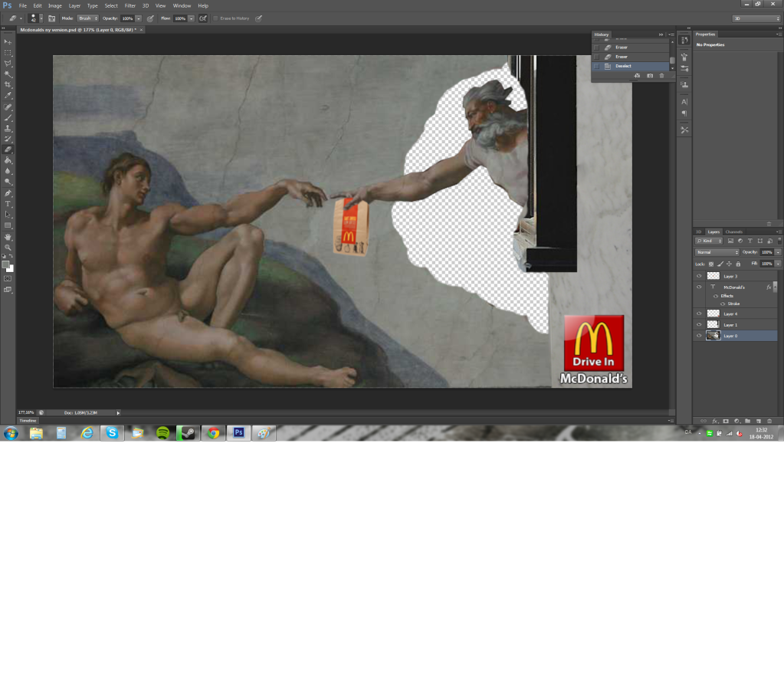Delete current state in History panel
The width and height of the screenshot is (784, 696).
pos(661,75)
